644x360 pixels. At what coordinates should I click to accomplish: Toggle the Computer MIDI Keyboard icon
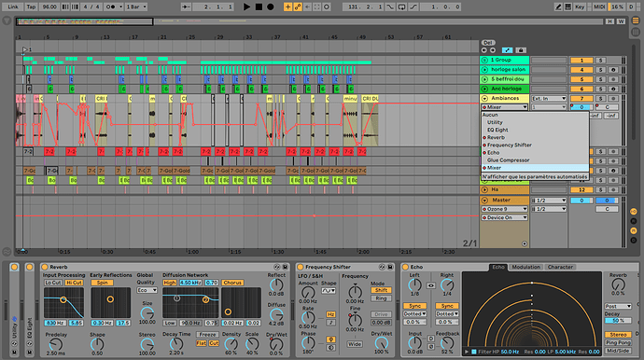coord(567,7)
